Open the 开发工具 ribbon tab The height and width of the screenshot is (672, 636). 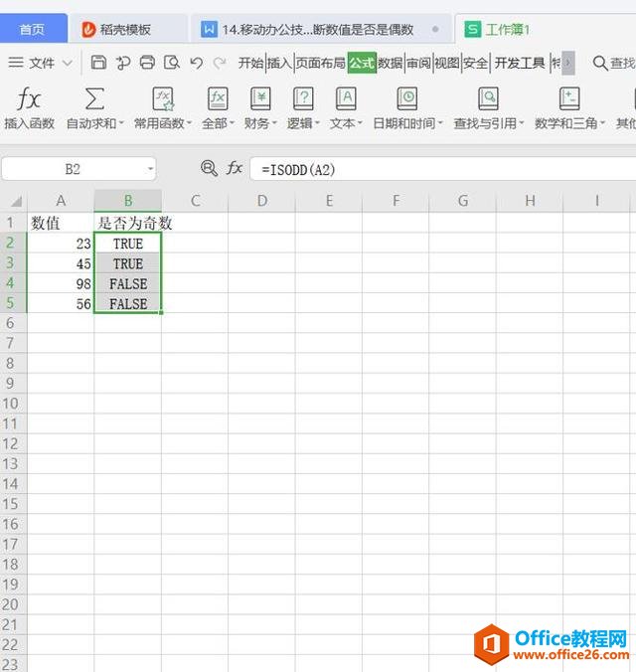coord(520,63)
